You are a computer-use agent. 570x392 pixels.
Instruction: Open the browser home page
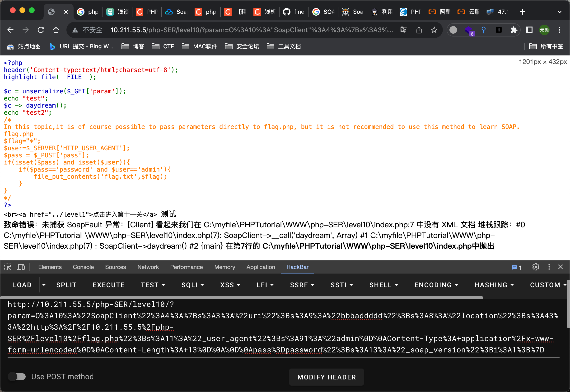56,30
